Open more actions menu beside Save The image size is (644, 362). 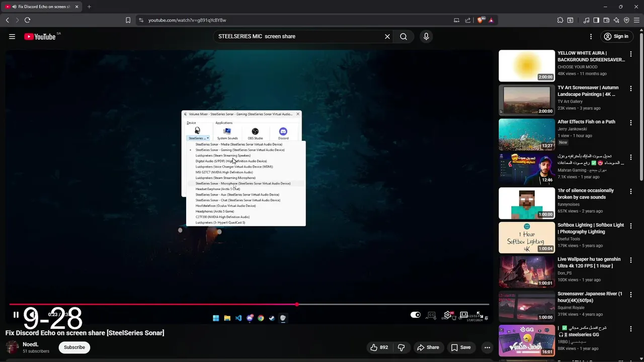pyautogui.click(x=487, y=347)
